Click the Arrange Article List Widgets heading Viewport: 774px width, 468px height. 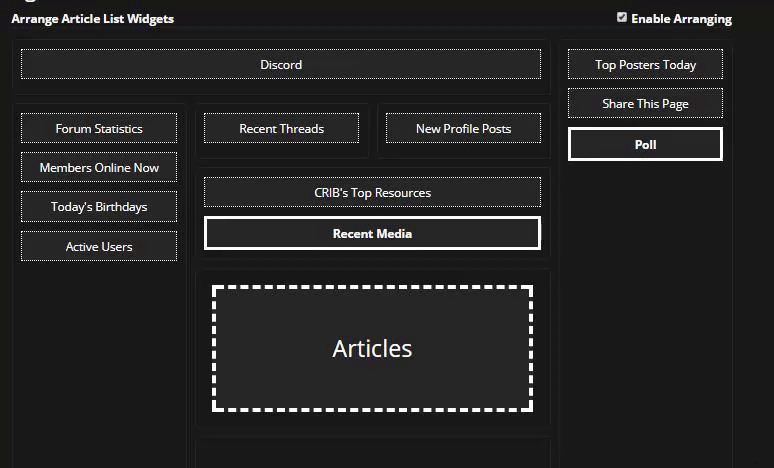click(x=92, y=19)
